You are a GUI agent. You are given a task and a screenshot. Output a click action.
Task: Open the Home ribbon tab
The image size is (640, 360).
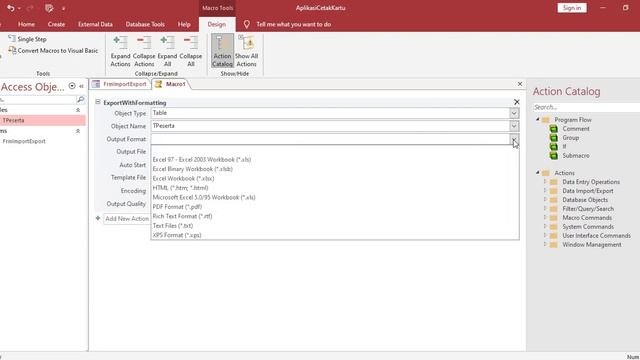coord(26,24)
